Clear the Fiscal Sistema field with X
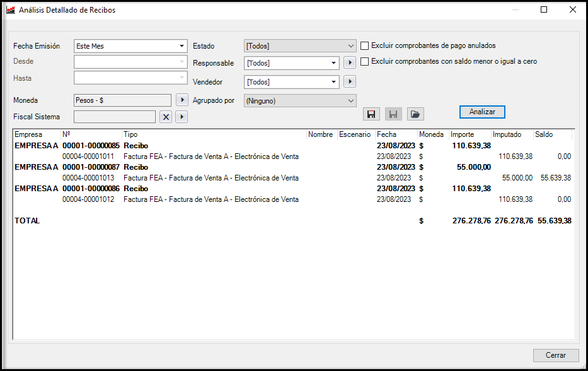This screenshot has height=371, width=588. tap(166, 117)
